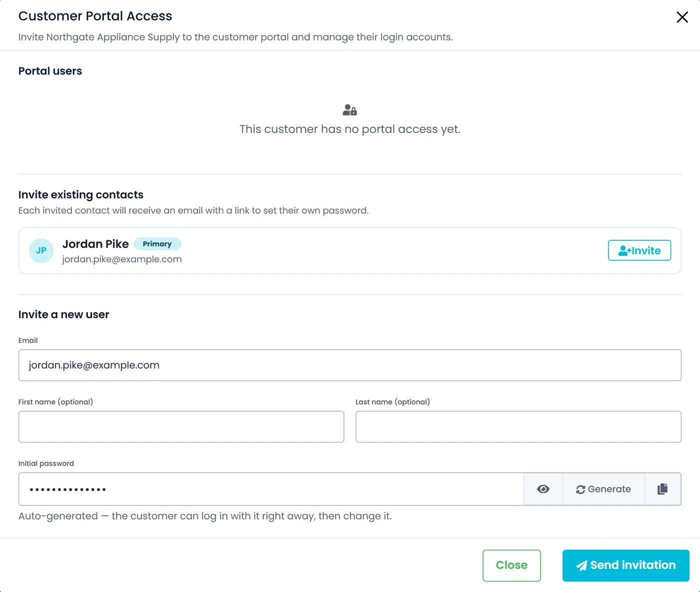
Task: Click the green Close button
Action: click(511, 566)
